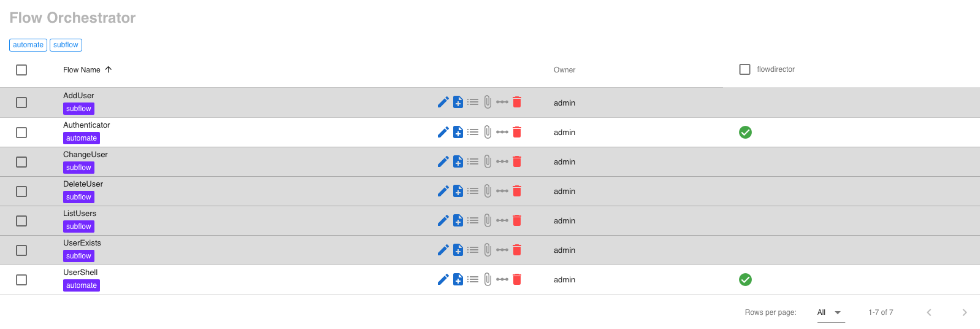Viewport: 980px width, 329px height.
Task: Open the Rows per page dropdown
Action: click(x=830, y=312)
